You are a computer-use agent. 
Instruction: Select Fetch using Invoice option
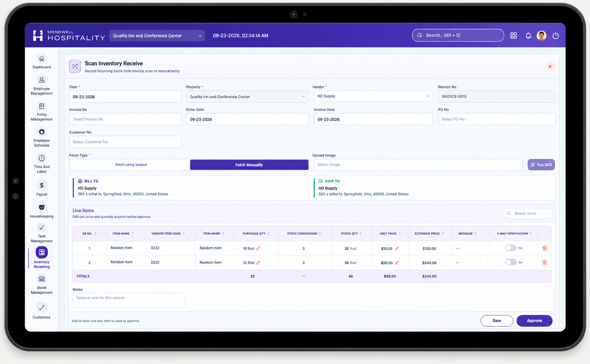pyautogui.click(x=131, y=165)
